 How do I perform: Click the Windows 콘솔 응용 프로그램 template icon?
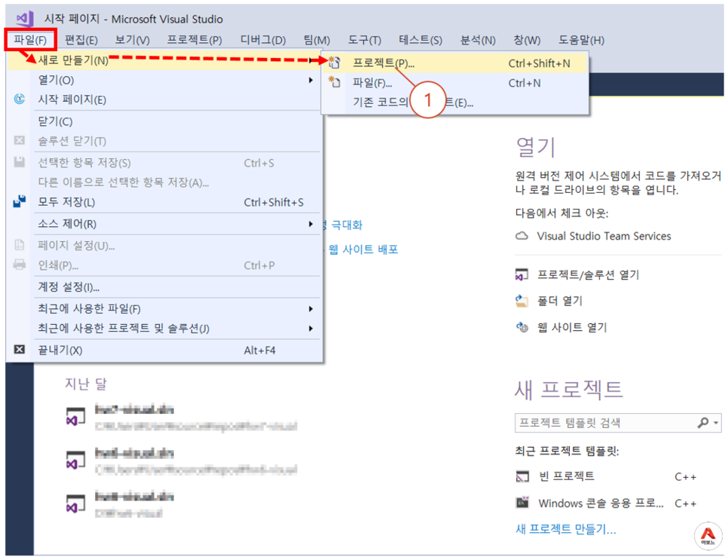click(522, 503)
